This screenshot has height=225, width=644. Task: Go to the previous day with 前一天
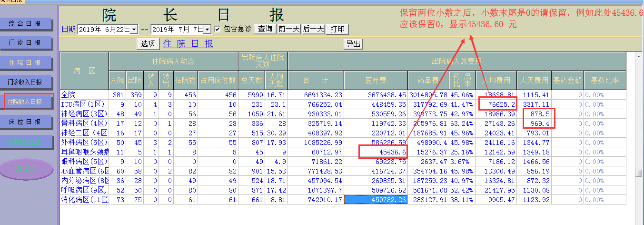[289, 29]
